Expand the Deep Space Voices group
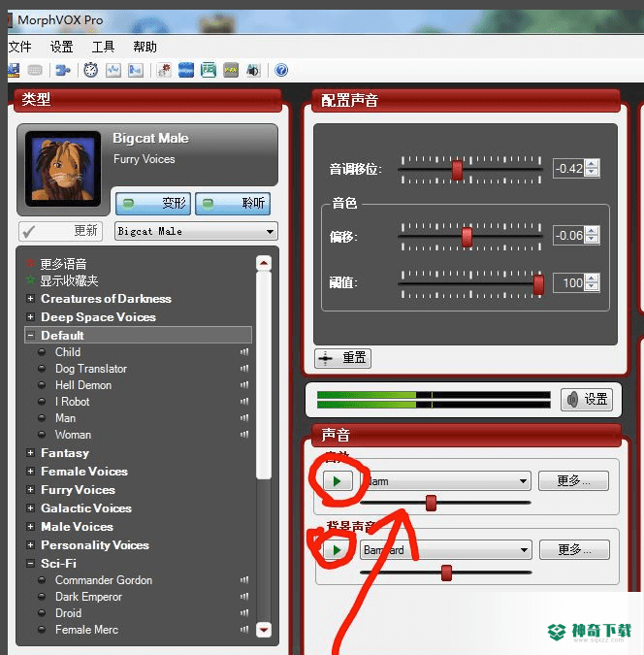 click(30, 316)
